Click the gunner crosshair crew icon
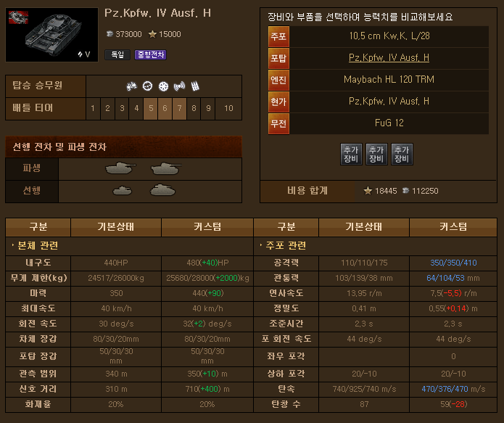Viewport: 504px width, 423px height. [147, 86]
